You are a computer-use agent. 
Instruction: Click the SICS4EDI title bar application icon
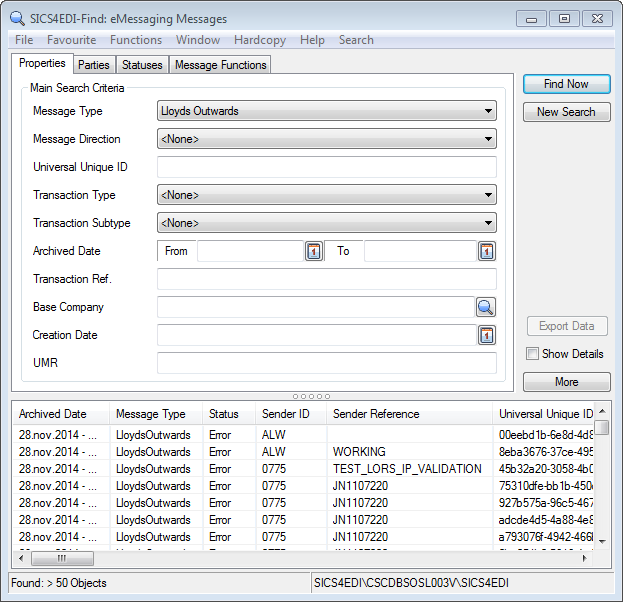[x=18, y=18]
